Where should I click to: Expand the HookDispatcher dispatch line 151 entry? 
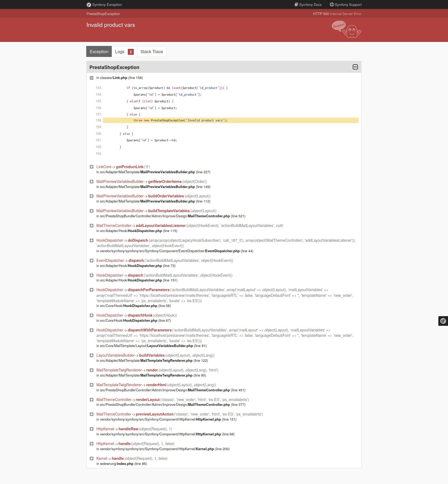92,275
